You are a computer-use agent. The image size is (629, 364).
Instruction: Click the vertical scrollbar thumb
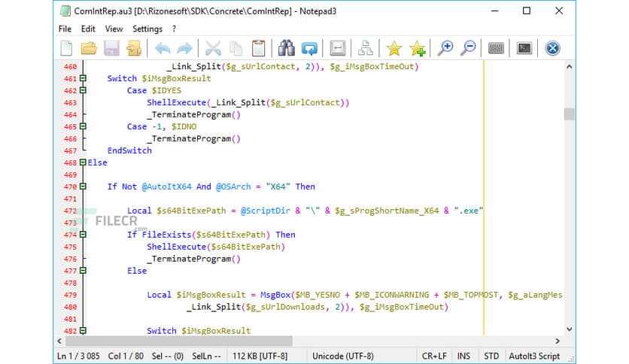tap(569, 114)
